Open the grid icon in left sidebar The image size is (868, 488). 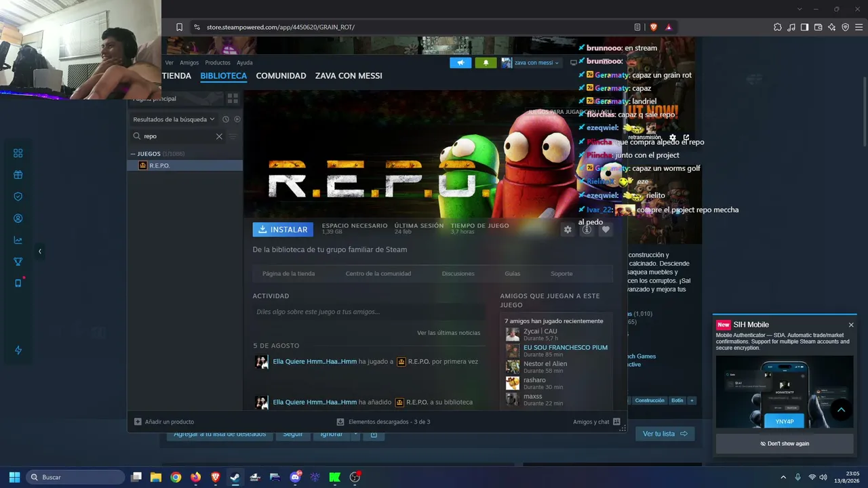pos(18,153)
